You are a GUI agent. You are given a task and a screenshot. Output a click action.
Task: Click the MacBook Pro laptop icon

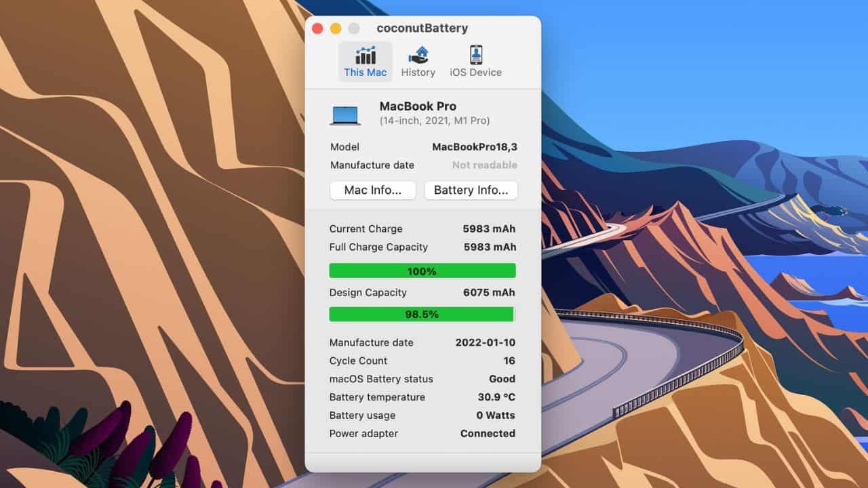coord(345,115)
